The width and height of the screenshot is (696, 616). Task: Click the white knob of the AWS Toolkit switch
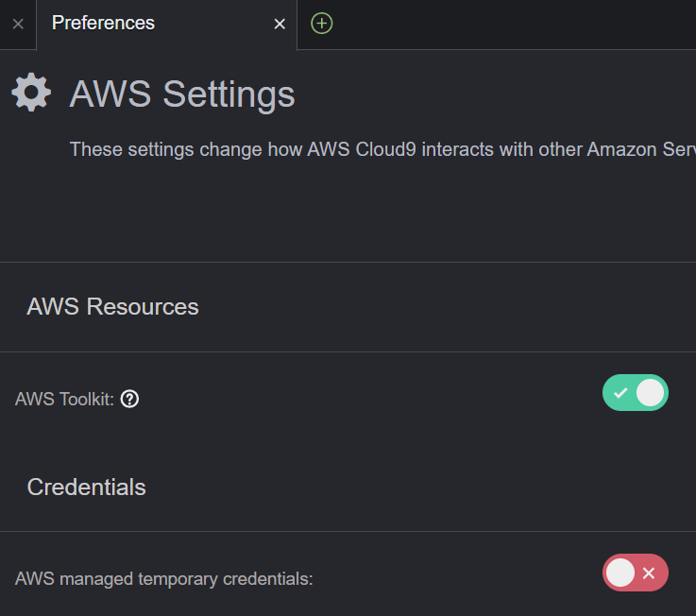(651, 393)
